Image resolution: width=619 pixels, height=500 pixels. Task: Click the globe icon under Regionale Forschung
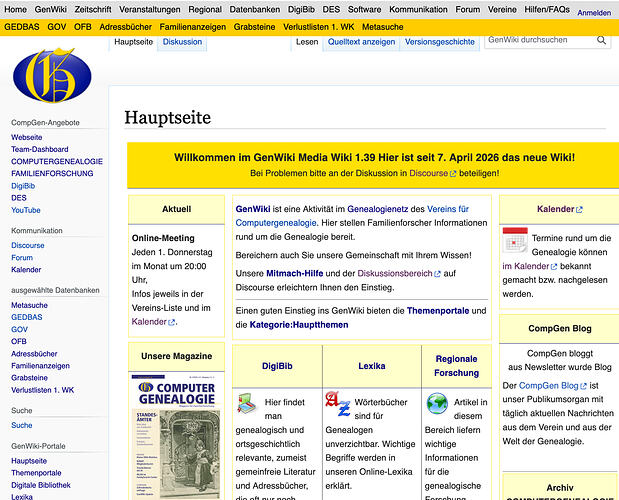click(437, 403)
